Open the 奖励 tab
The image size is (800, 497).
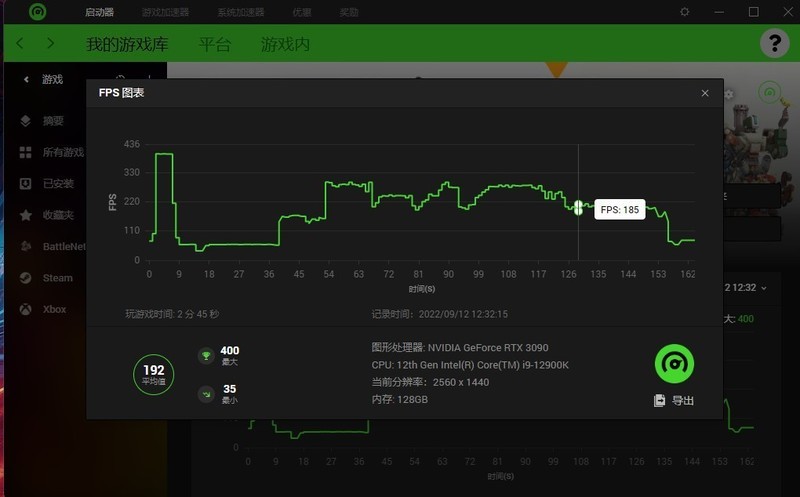tap(349, 12)
